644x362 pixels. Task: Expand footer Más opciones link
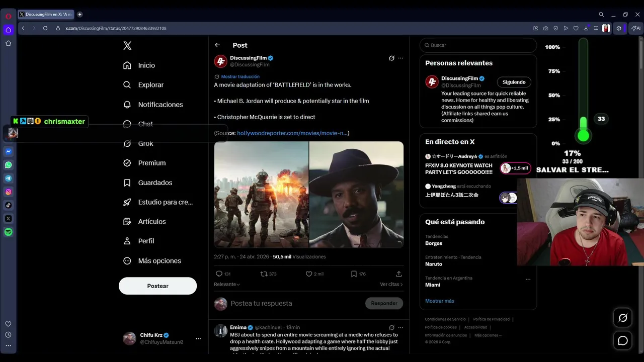[488, 335]
